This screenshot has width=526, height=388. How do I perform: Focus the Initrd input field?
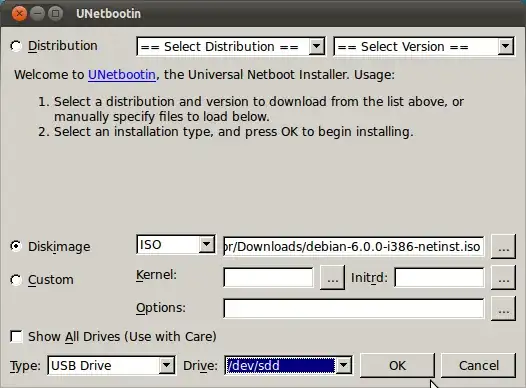[x=439, y=277]
